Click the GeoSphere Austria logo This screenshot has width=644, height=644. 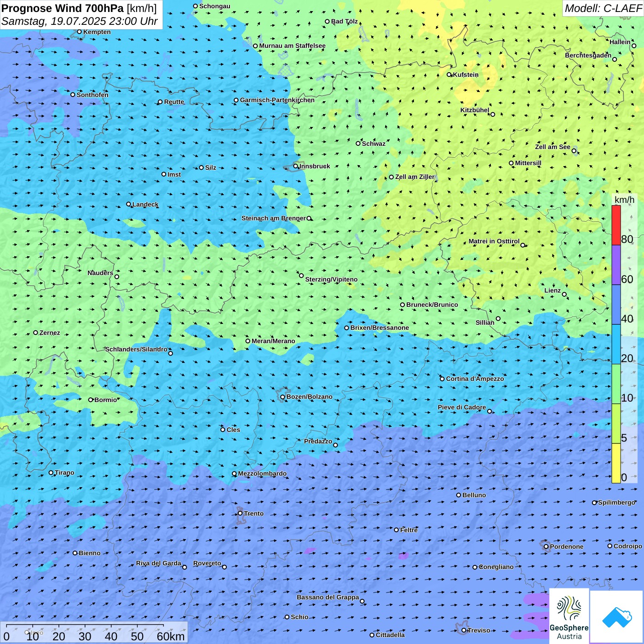[569, 616]
